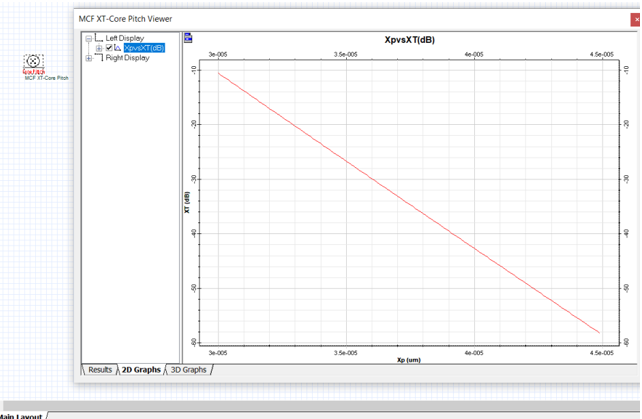642x419 pixels.
Task: Click the horizontal scrollbar of the layout
Action: coord(321,405)
